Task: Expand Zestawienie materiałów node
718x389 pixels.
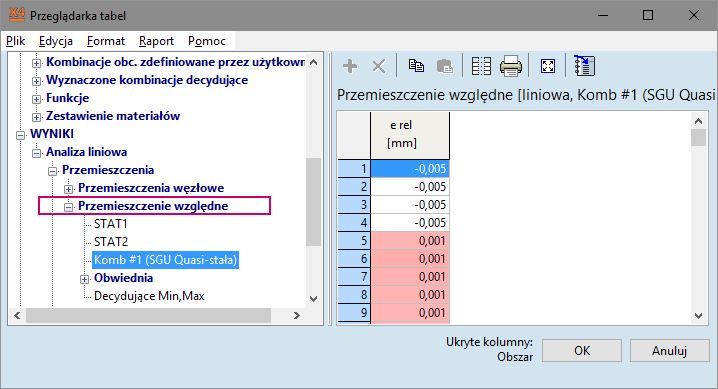Action: [36, 117]
